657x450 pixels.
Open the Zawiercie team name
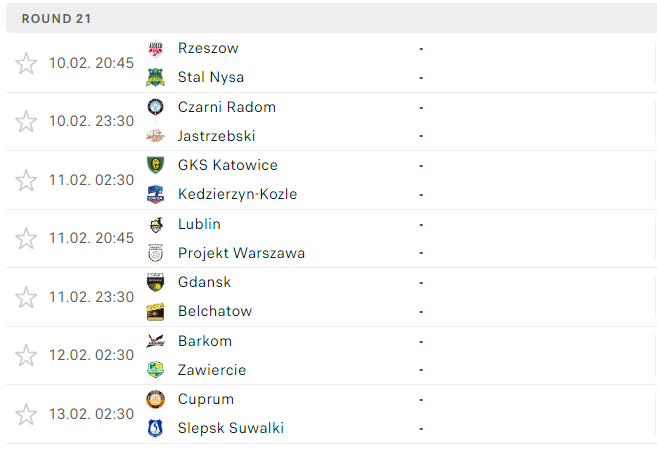pos(212,370)
